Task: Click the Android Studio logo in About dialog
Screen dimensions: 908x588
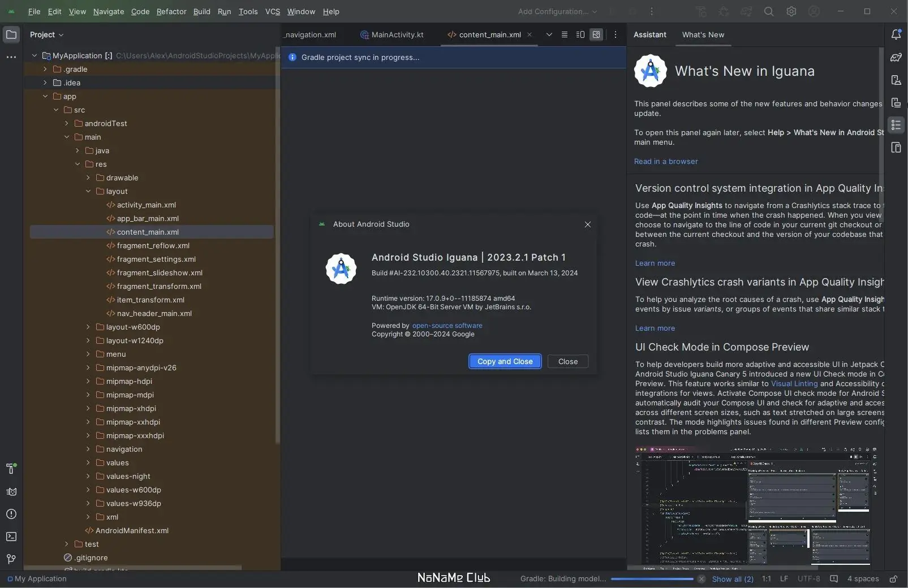Action: click(x=341, y=269)
